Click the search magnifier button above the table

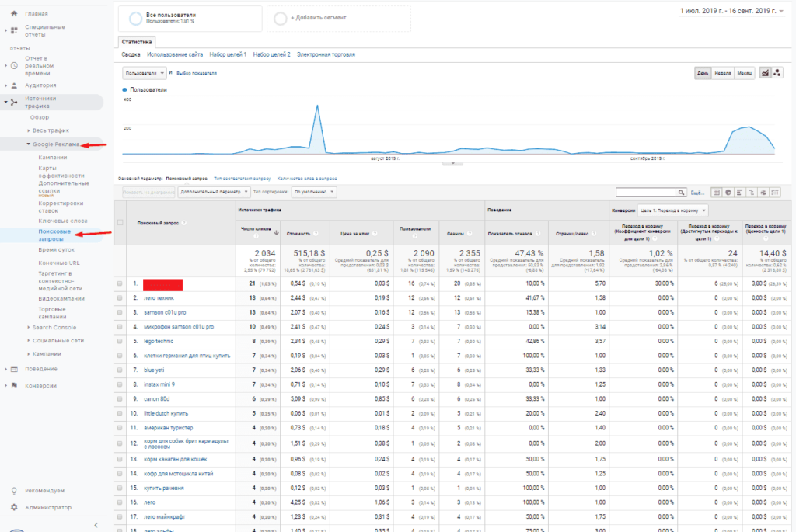coord(682,192)
